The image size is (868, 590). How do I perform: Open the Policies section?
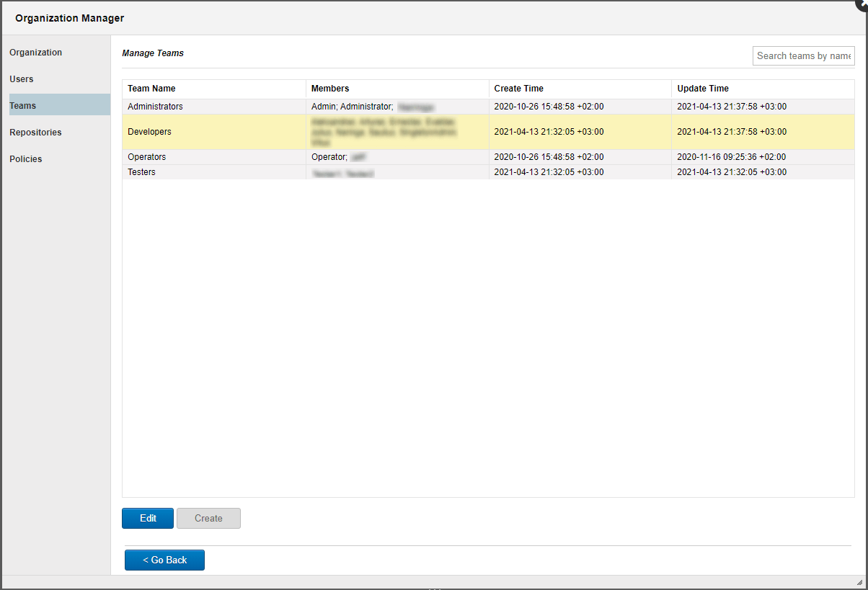coord(25,158)
